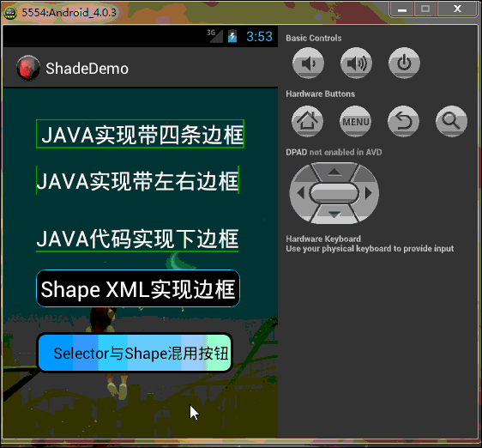Click the MENU hardware button
Viewport: 482px width, 448px height.
(356, 121)
